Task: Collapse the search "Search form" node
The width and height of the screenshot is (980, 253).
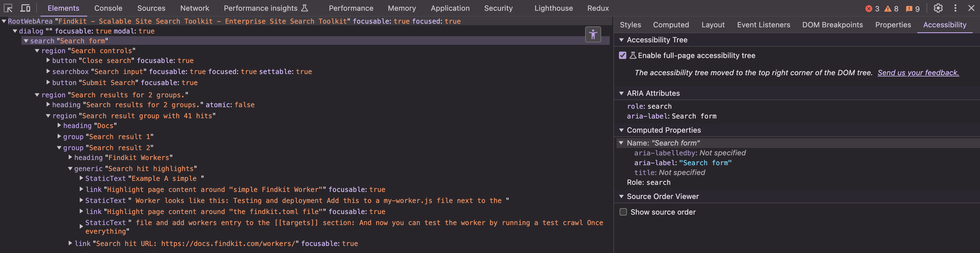Action: click(x=26, y=41)
